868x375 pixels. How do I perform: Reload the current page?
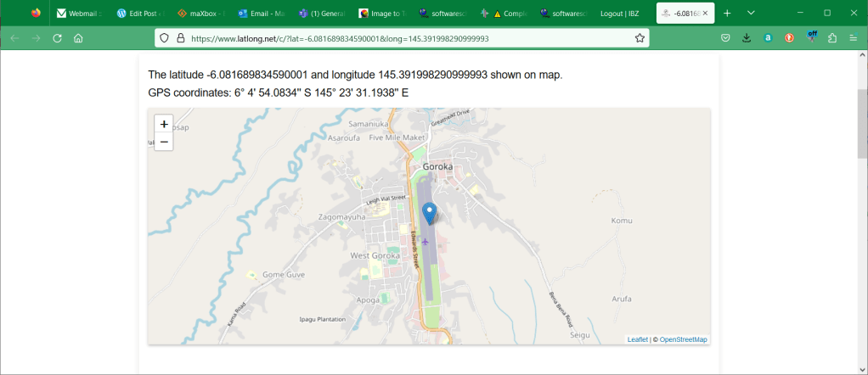(x=58, y=38)
